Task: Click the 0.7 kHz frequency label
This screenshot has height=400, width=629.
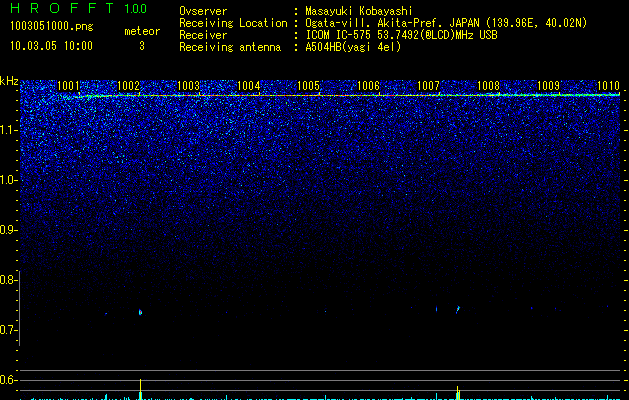Action: point(7,330)
